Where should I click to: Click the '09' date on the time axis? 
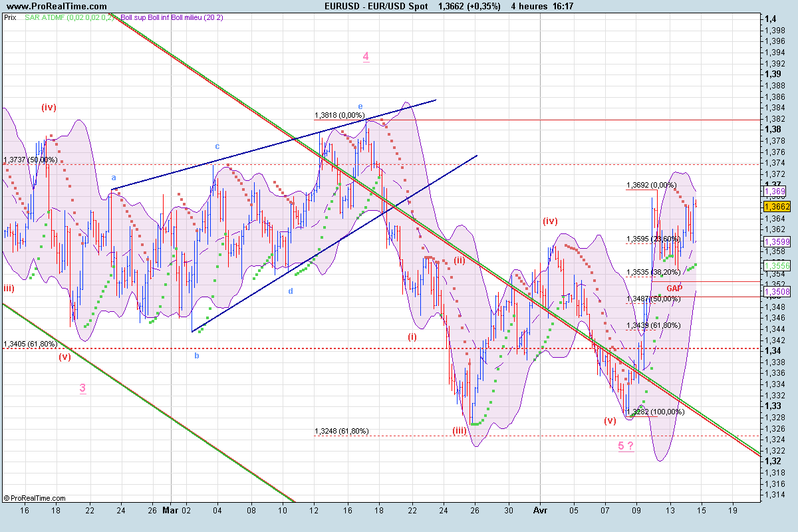click(637, 512)
